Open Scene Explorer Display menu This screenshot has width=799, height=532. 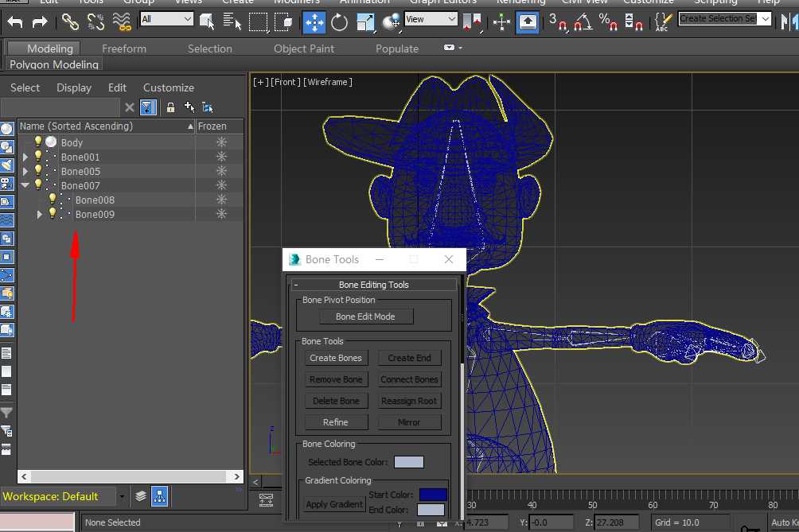point(74,87)
